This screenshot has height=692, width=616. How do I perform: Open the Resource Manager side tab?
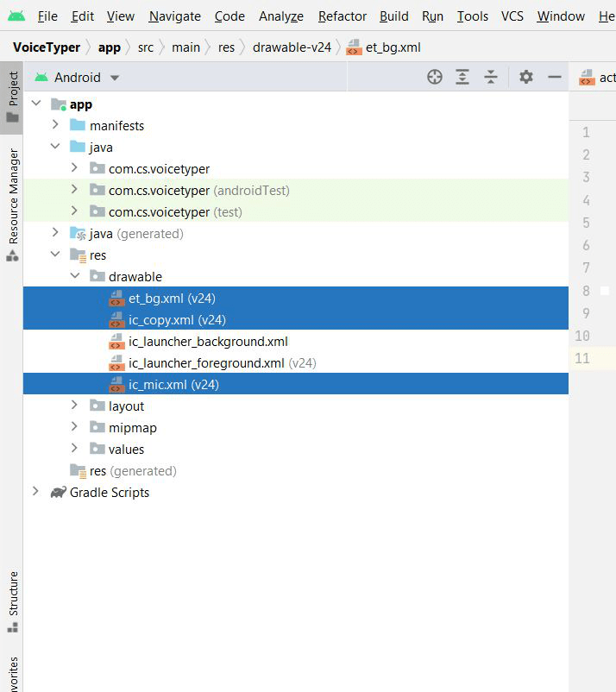click(x=13, y=204)
